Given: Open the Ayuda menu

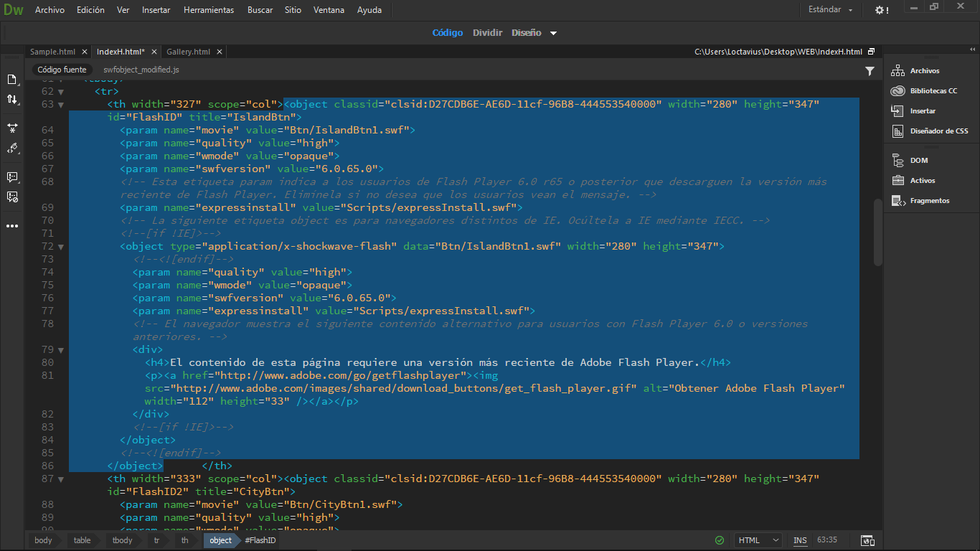Looking at the screenshot, I should click(369, 10).
